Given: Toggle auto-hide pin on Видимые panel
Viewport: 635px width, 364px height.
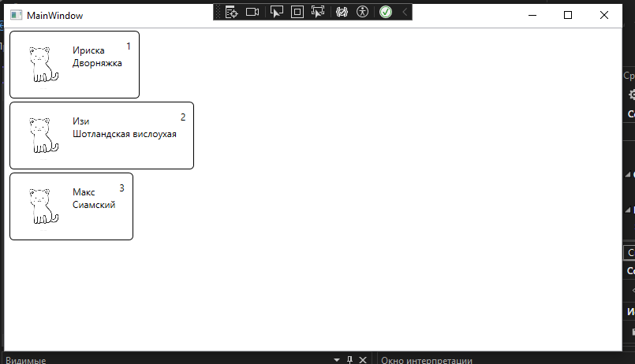Looking at the screenshot, I should coord(349,360).
